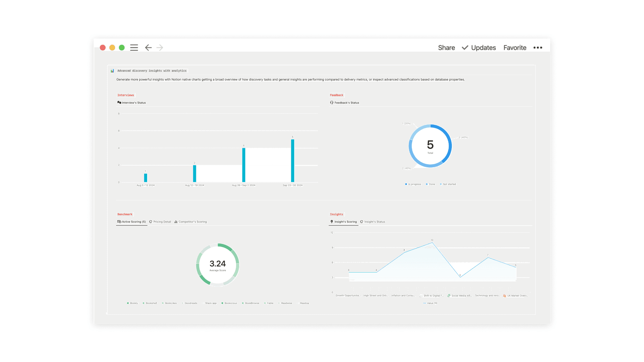Click the Interview's Status chat bubbles icon
644x362 pixels.
pyautogui.click(x=119, y=103)
